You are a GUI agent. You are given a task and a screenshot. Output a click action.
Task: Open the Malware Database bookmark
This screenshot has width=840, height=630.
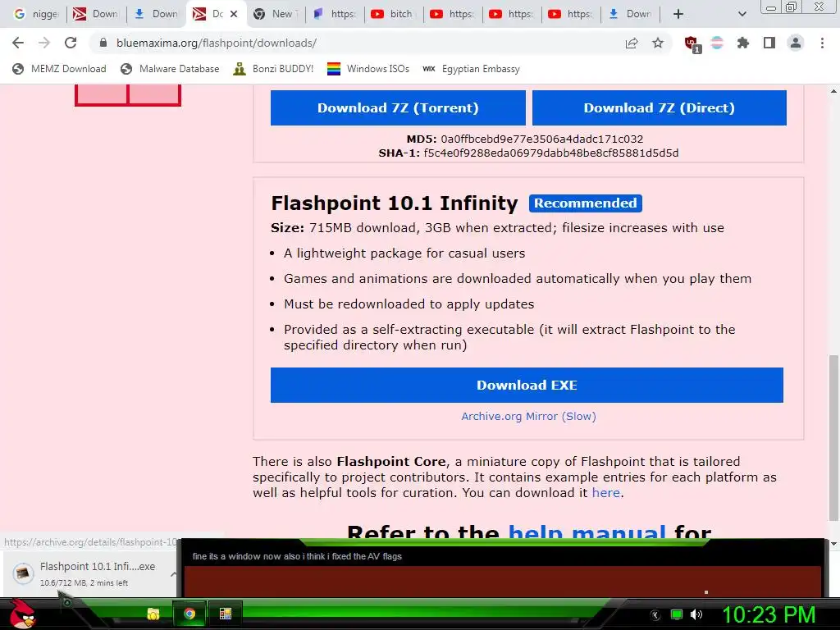(x=170, y=69)
